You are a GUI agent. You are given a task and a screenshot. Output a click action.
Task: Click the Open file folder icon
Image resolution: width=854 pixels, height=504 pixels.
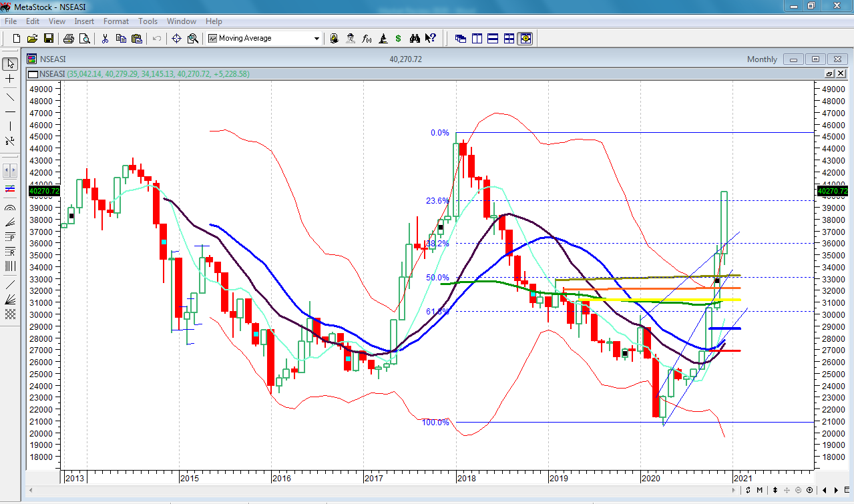click(x=32, y=39)
